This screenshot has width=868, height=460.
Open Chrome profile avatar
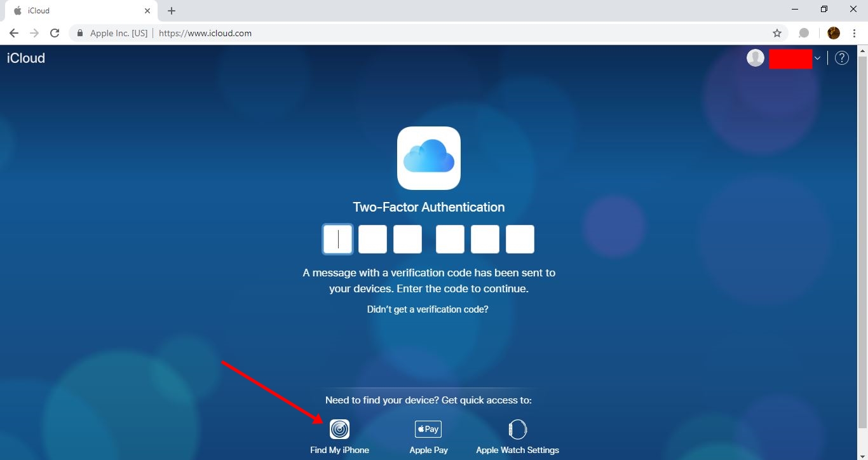[x=834, y=33]
